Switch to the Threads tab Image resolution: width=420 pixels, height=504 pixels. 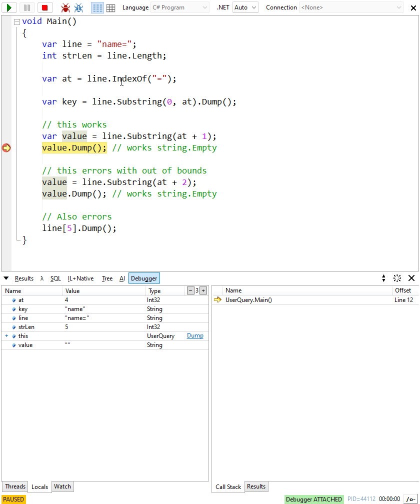15,486
